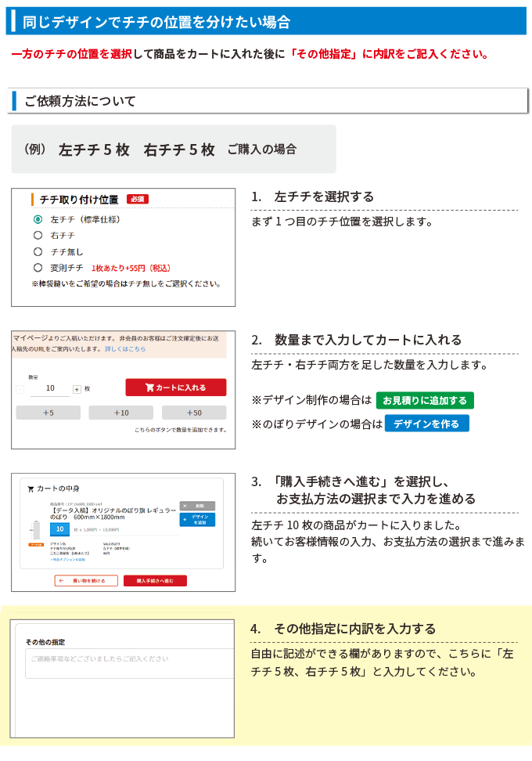Add 10 with the +10 button
Screen dimensions: 532x761
(x=120, y=413)
